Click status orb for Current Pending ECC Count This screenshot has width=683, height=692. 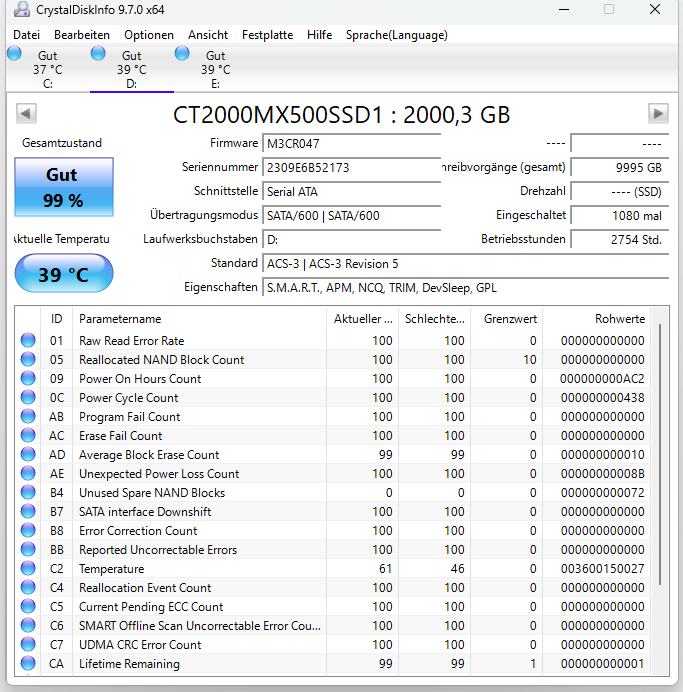click(28, 606)
